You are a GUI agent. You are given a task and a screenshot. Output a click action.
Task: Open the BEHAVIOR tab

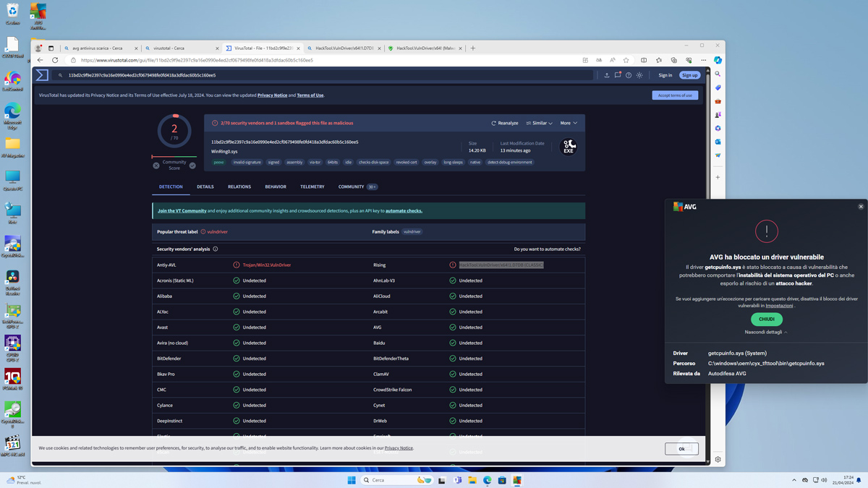coord(276,187)
